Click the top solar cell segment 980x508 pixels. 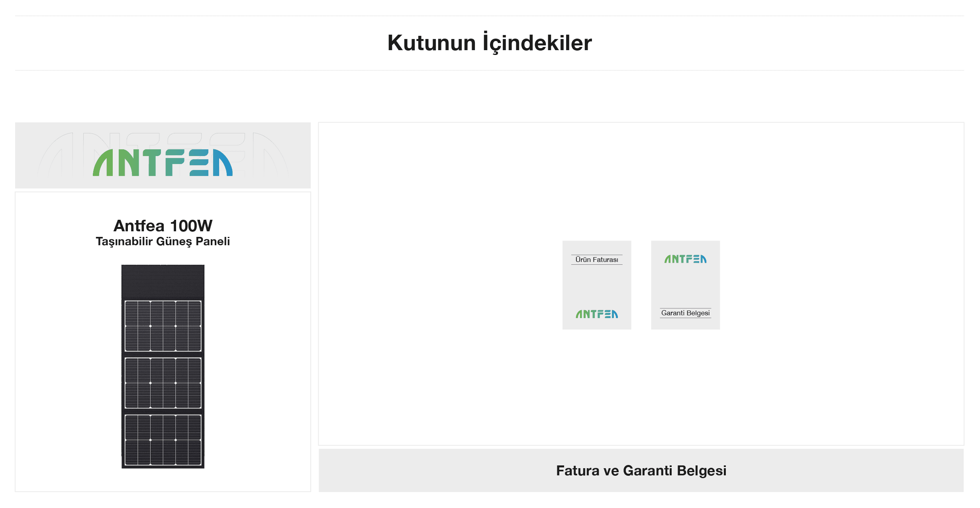tap(163, 326)
